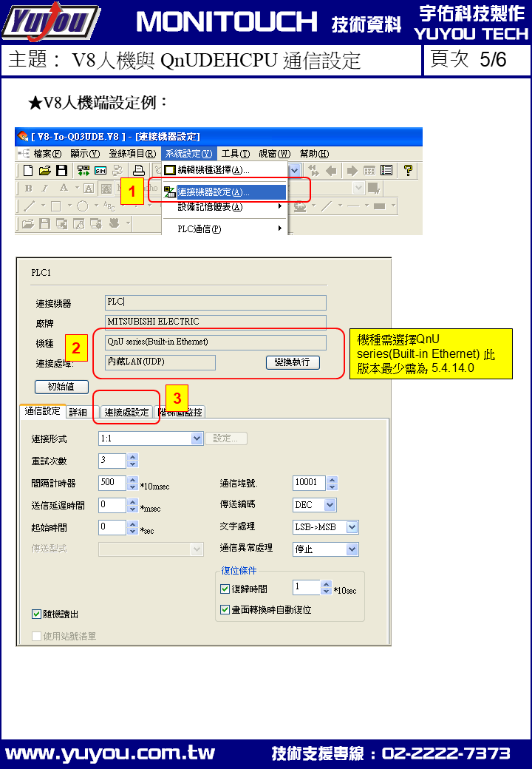
Task: Click the Save diskette toolbar icon
Action: pos(62,170)
